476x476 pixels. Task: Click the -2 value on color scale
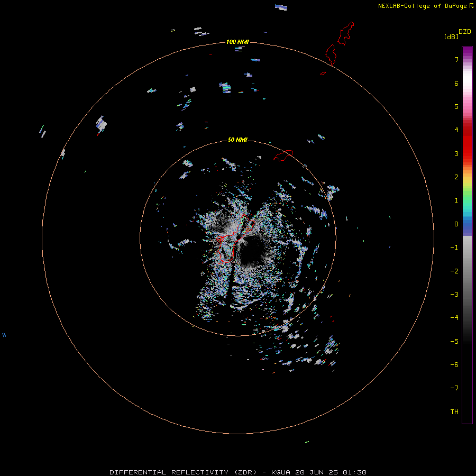(x=454, y=271)
